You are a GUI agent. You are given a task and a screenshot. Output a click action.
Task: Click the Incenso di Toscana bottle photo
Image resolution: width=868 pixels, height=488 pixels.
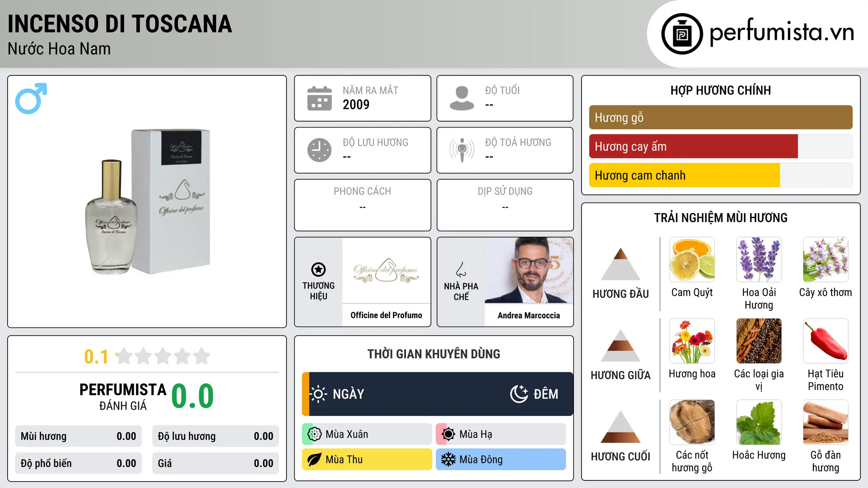pos(147,202)
